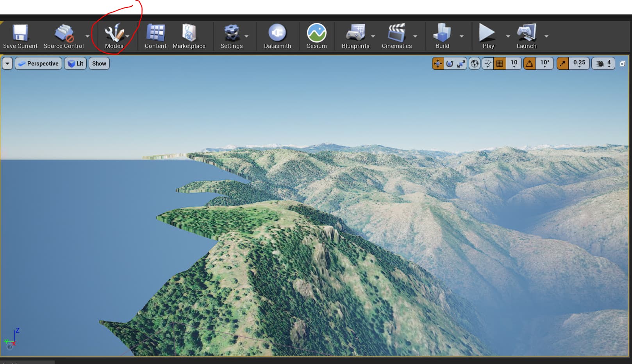Open the Content browser icon
The image size is (632, 364).
point(155,33)
